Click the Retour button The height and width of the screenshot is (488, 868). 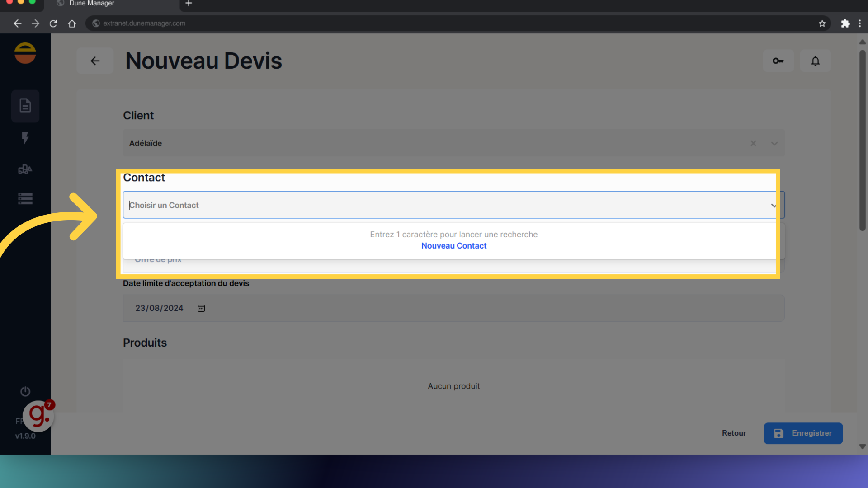point(734,433)
